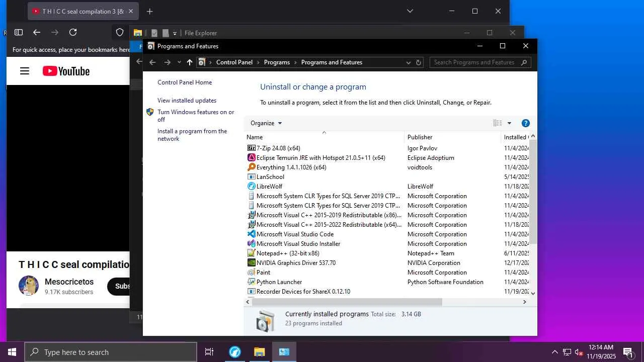644x362 pixels.
Task: Click the Microsoft Visual Studio Code icon
Action: coord(252,234)
